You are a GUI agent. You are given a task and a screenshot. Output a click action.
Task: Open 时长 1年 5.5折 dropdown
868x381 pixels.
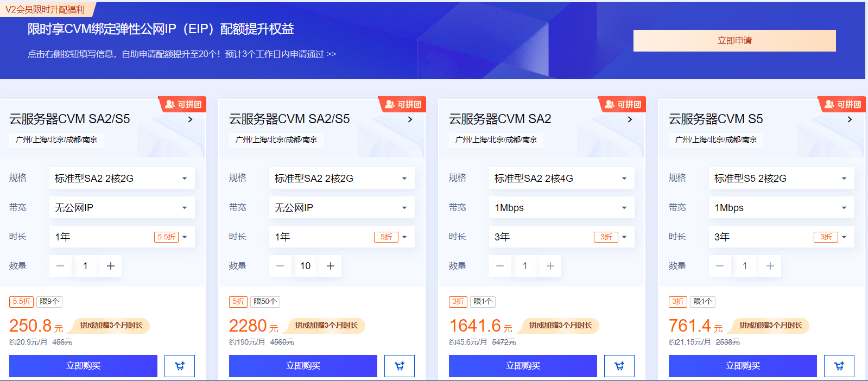point(122,237)
